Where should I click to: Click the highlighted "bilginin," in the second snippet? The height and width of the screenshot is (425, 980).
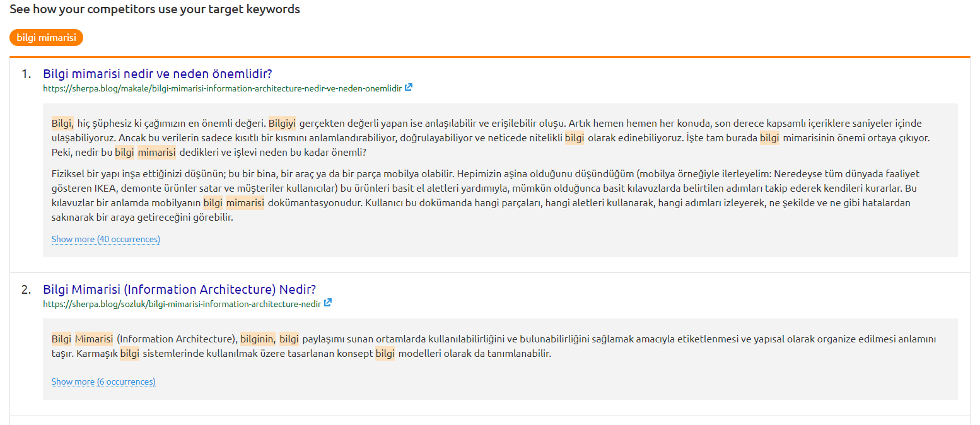[258, 339]
